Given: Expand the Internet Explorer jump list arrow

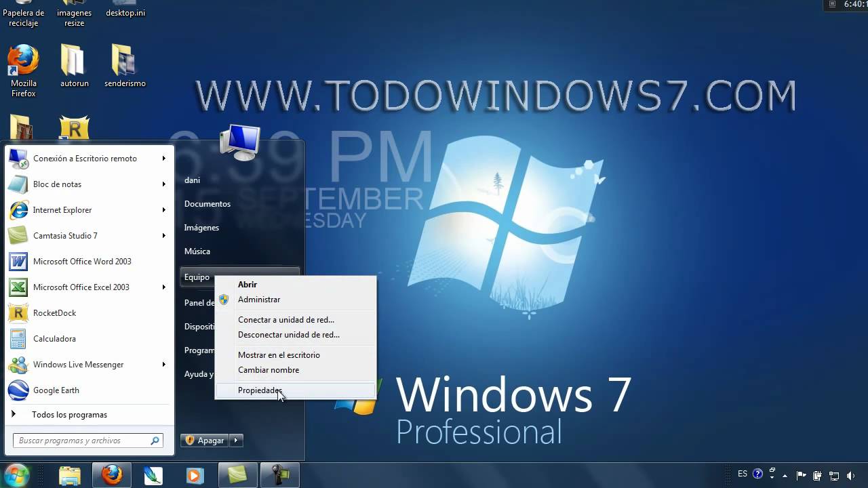Looking at the screenshot, I should point(163,210).
